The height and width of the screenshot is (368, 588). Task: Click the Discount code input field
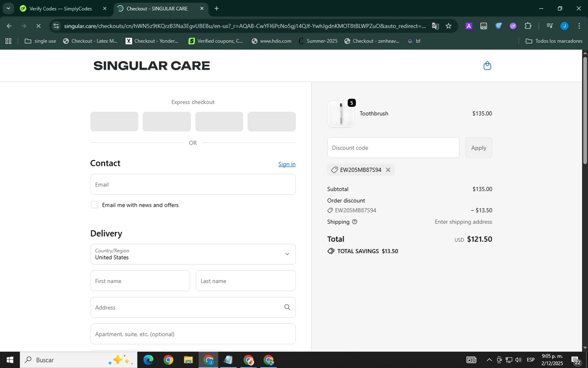[393, 148]
